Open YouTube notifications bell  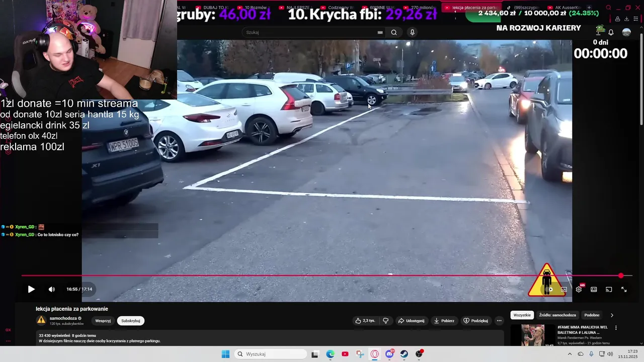611,32
